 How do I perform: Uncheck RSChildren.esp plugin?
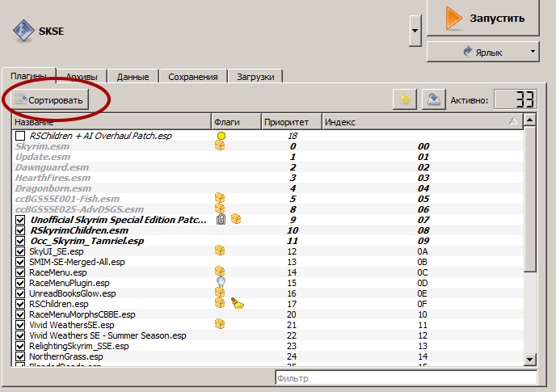click(x=20, y=304)
